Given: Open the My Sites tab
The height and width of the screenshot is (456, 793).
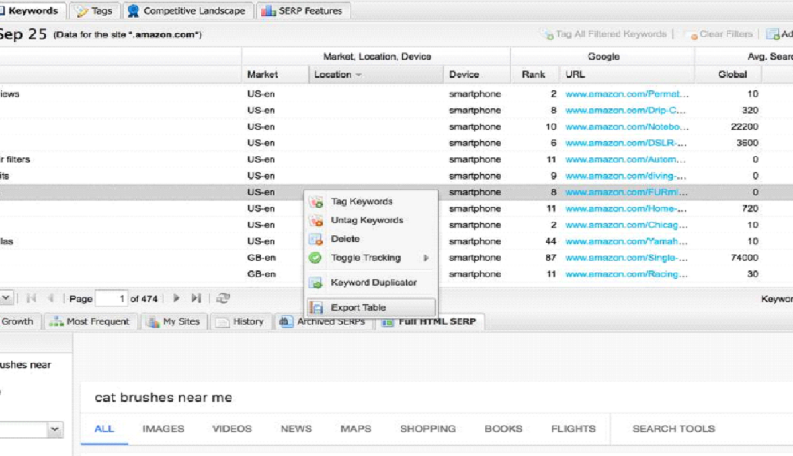Looking at the screenshot, I should coord(174,322).
